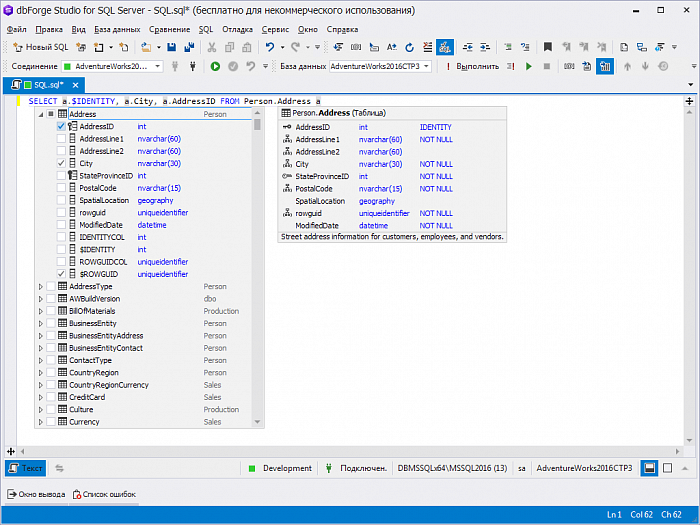Click the Format SQL A-arrow icon
The width and height of the screenshot is (700, 525).
pos(392,47)
